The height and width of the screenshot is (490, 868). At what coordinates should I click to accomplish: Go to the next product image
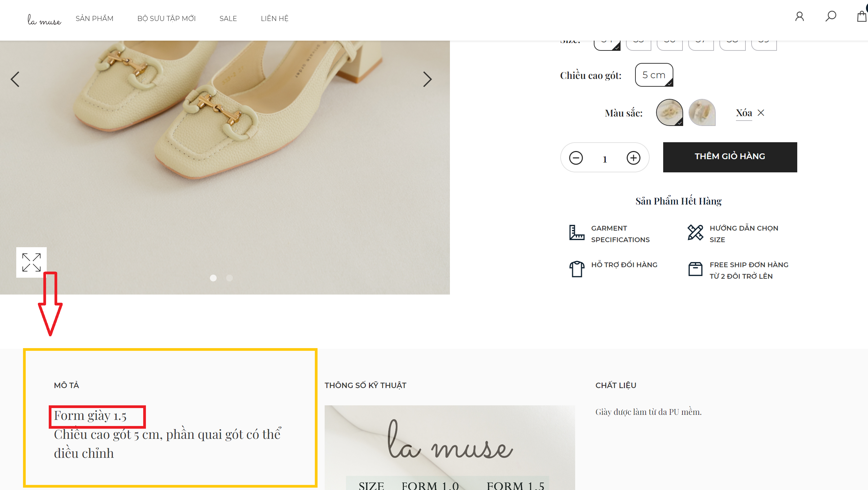[427, 80]
